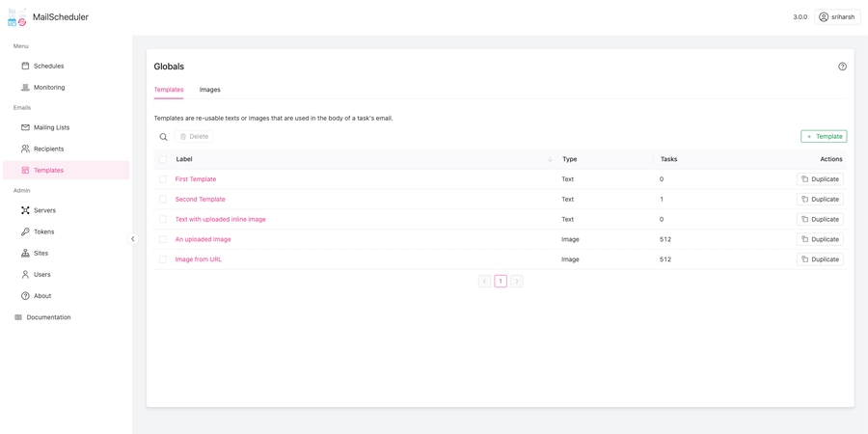Click the MailScheduler logo icon
This screenshot has height=434, width=868.
pyautogui.click(x=17, y=17)
